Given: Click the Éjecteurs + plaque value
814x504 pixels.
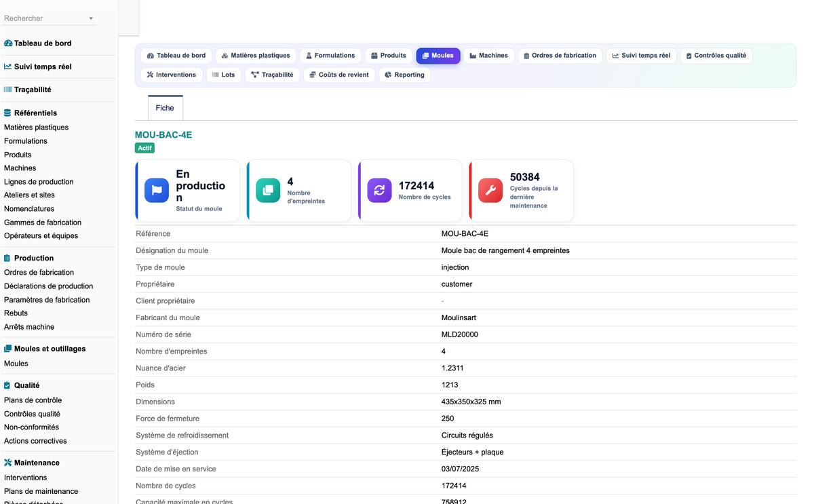Looking at the screenshot, I should pos(472,452).
